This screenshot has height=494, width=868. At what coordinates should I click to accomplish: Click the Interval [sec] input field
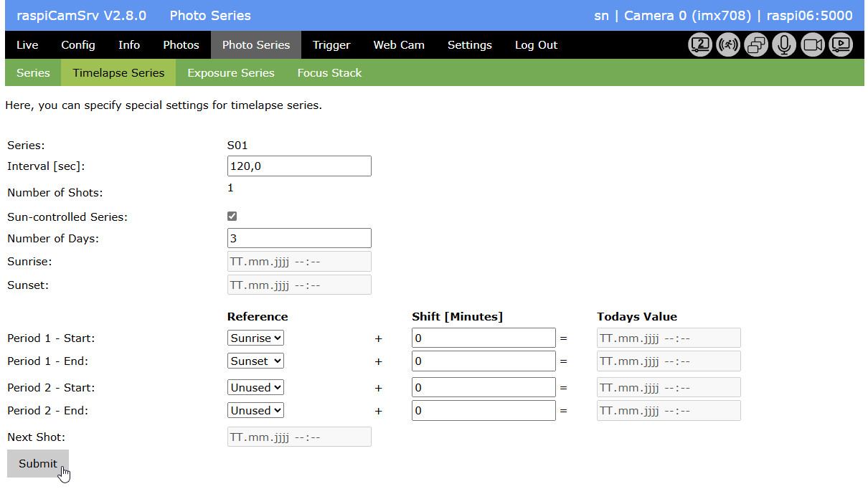coord(299,166)
